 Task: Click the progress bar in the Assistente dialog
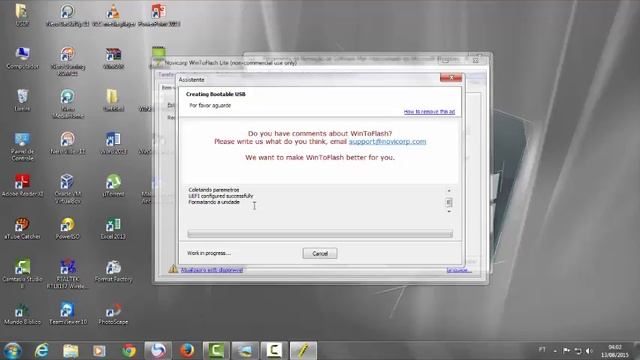click(x=320, y=234)
